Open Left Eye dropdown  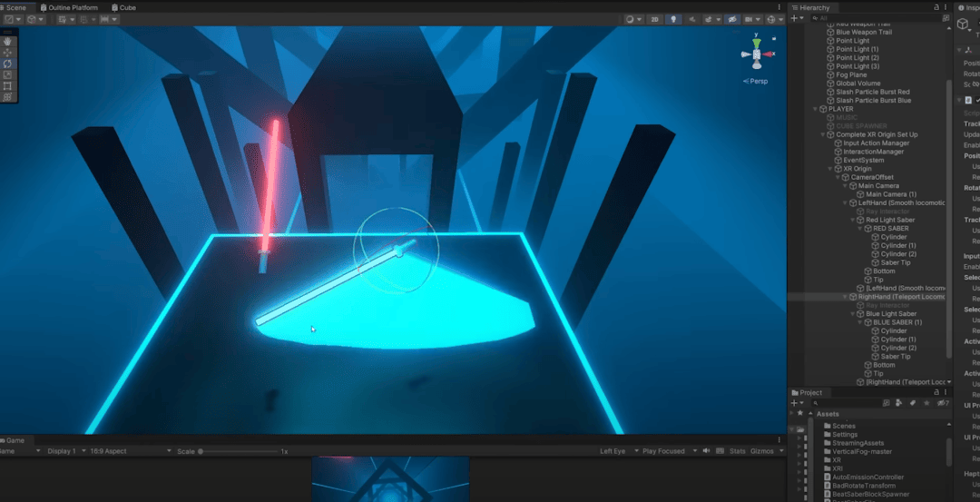(619, 451)
